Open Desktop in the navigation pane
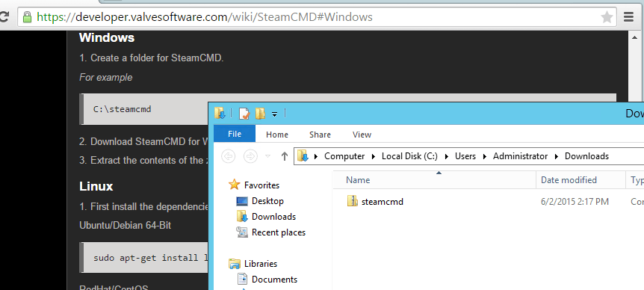Viewport: 644px width, 290px height. (x=267, y=201)
